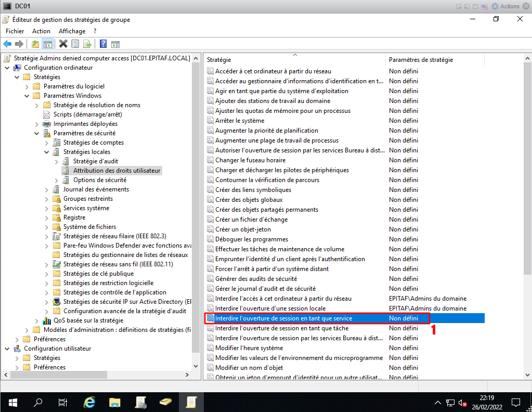The height and width of the screenshot is (412, 532).
Task: Select the Déboguer les programmes policy
Action: (251, 239)
